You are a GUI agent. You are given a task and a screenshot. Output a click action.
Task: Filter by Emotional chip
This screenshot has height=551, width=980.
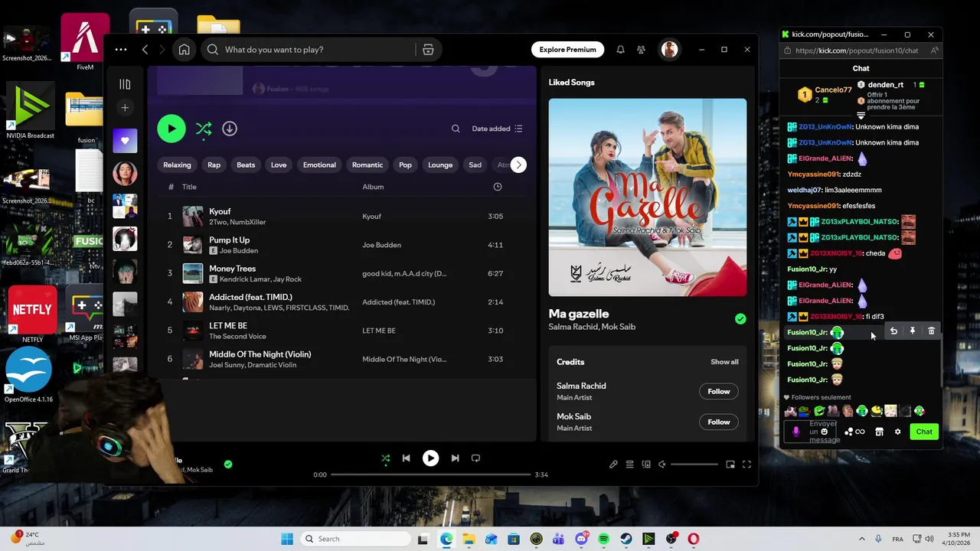click(319, 165)
